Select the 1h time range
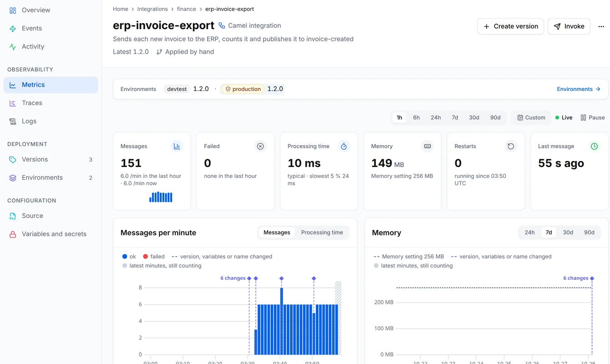 pos(399,117)
